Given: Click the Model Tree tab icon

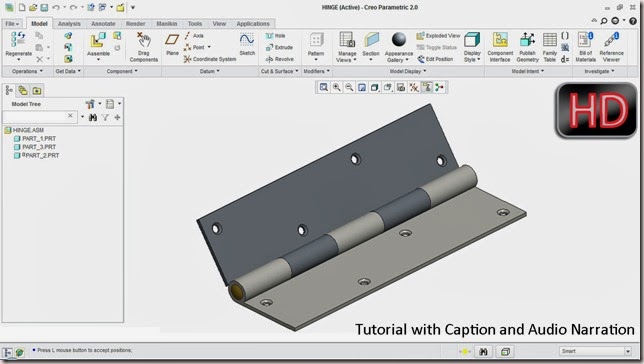Looking at the screenshot, I should 9,90.
